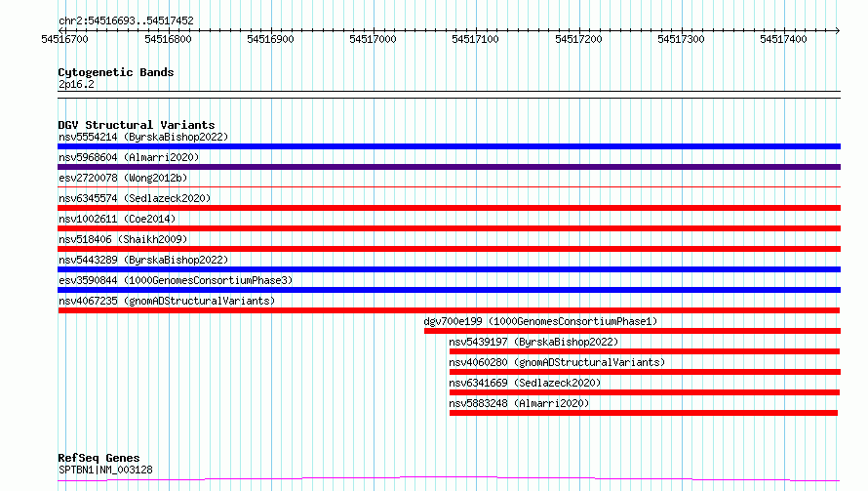Click ruler coordinate 54517000
The height and width of the screenshot is (491, 868).
[x=373, y=39]
